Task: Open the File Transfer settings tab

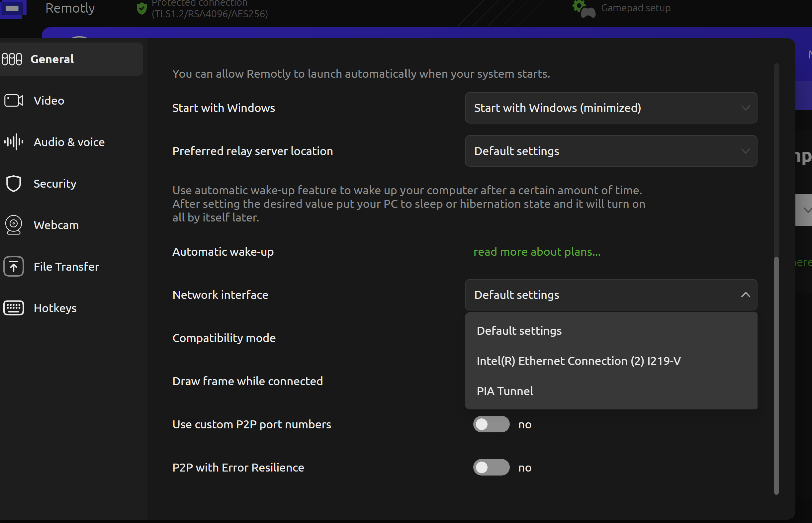Action: coord(71,267)
